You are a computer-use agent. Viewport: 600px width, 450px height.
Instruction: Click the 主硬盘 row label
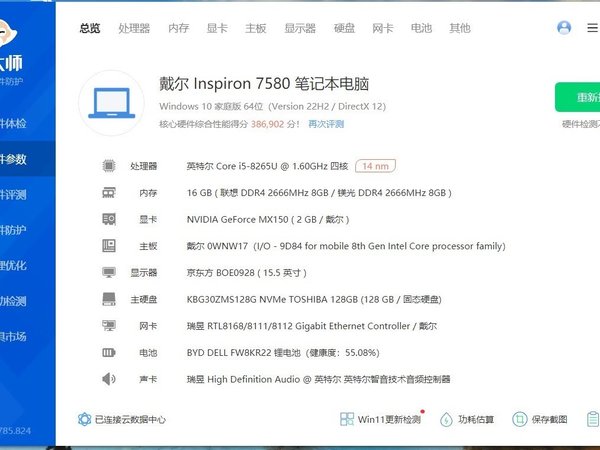144,299
